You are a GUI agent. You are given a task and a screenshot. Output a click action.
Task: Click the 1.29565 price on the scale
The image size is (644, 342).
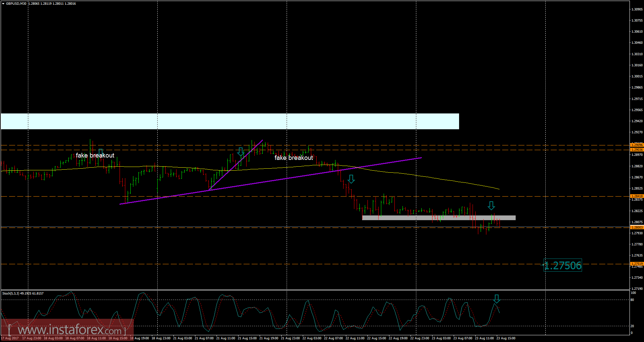(x=637, y=110)
